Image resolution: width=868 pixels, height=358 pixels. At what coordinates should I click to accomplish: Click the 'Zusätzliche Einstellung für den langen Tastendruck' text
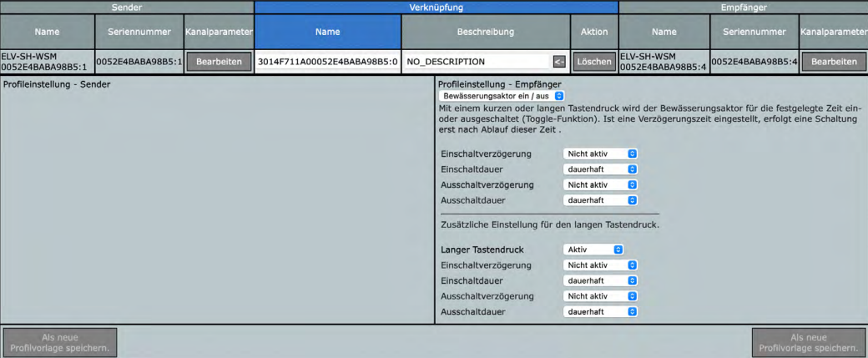(550, 225)
